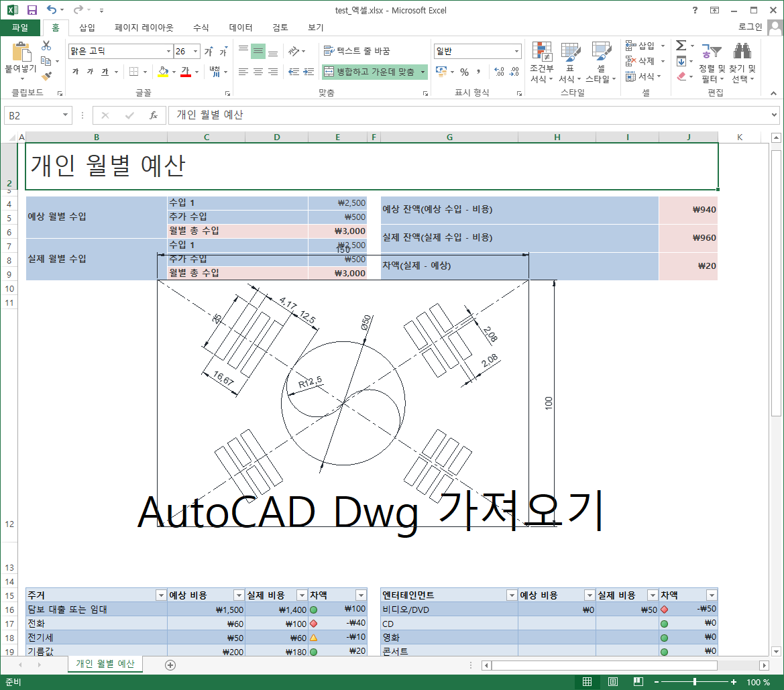Toggle middle vertical align

click(258, 51)
